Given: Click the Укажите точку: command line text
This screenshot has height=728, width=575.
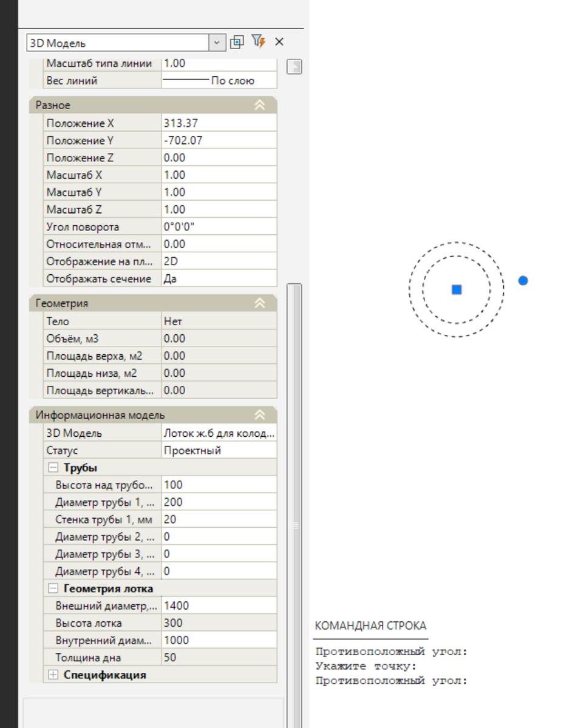Looking at the screenshot, I should 366,666.
